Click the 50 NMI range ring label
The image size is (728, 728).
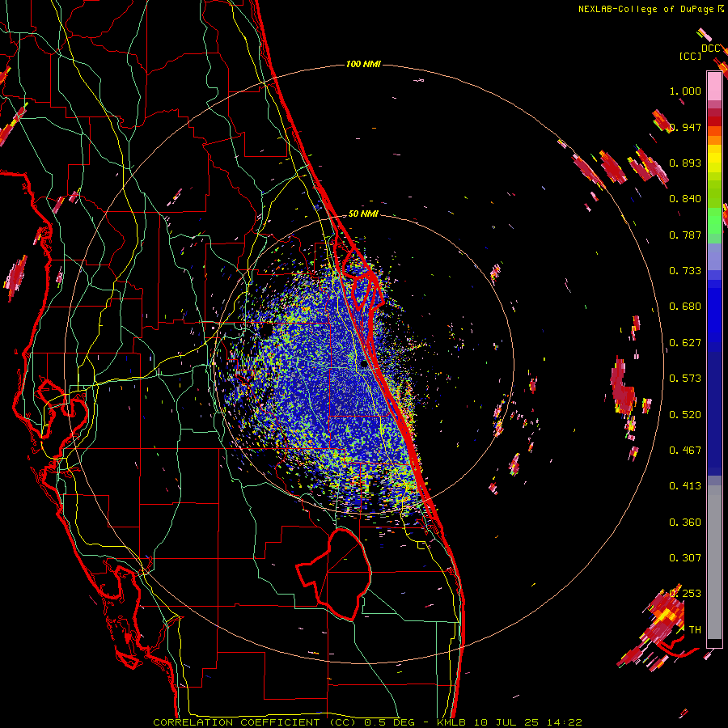(363, 214)
